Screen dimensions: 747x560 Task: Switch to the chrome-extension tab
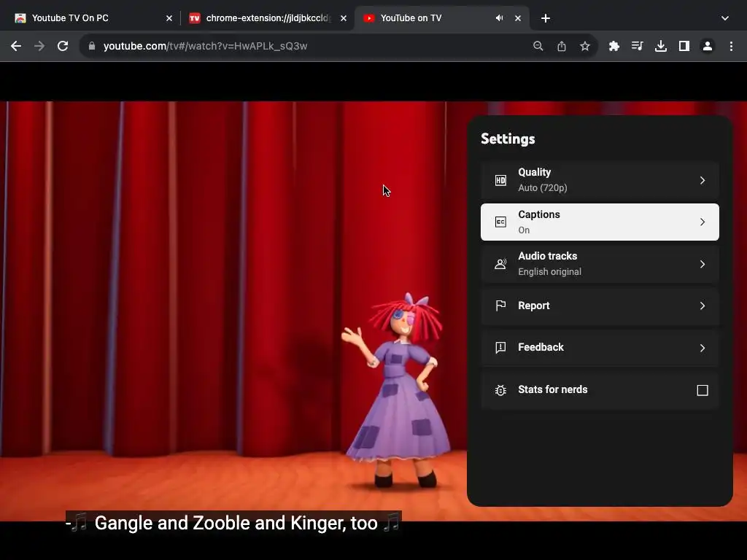pyautogui.click(x=267, y=18)
